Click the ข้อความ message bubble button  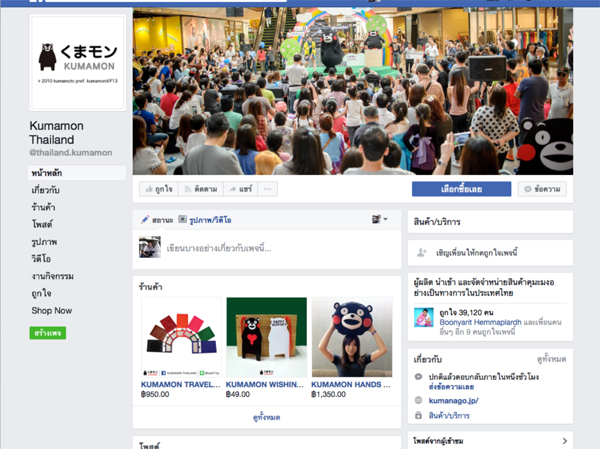click(x=542, y=189)
